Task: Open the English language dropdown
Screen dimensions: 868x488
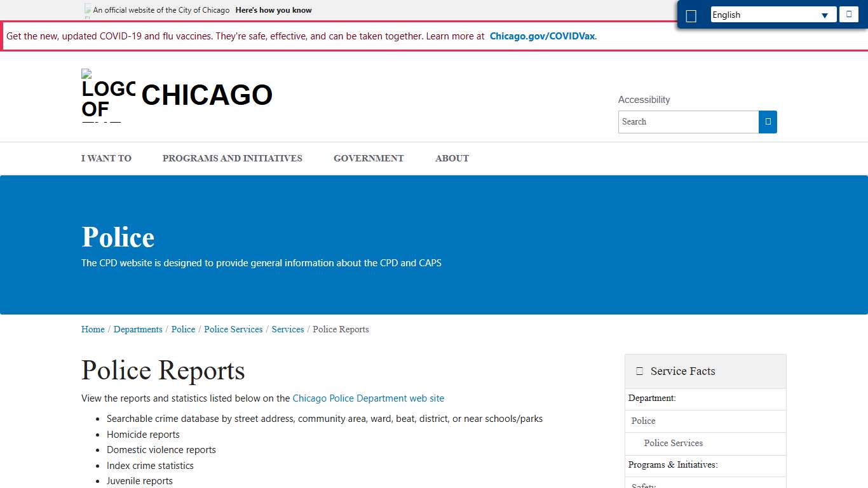Action: pos(773,14)
